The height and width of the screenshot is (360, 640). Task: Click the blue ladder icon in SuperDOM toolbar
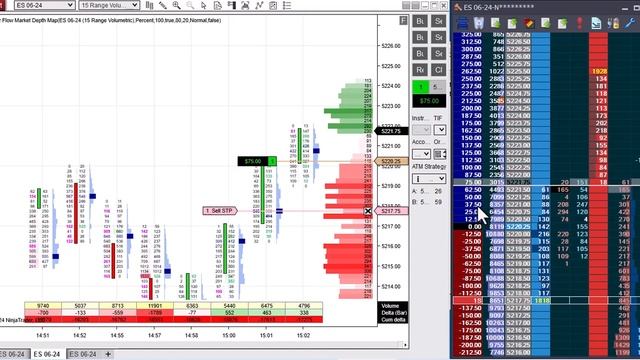coord(462,23)
